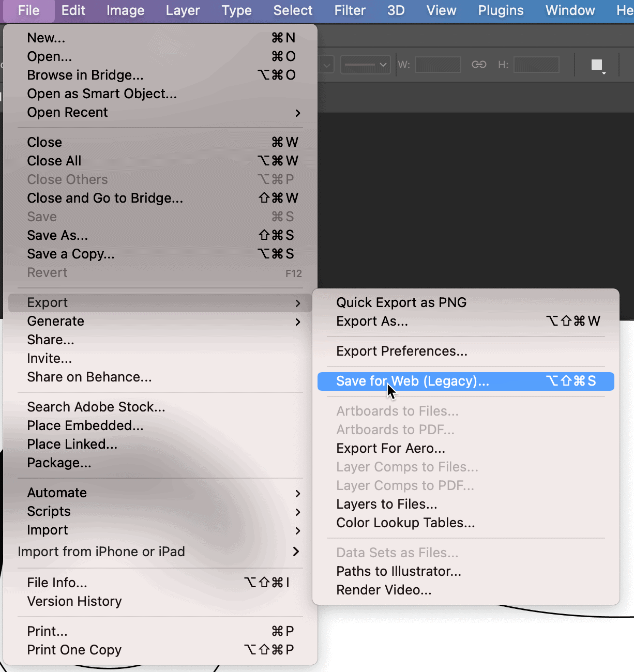Choose Print... from File menu
The image size is (634, 672).
tap(160, 631)
